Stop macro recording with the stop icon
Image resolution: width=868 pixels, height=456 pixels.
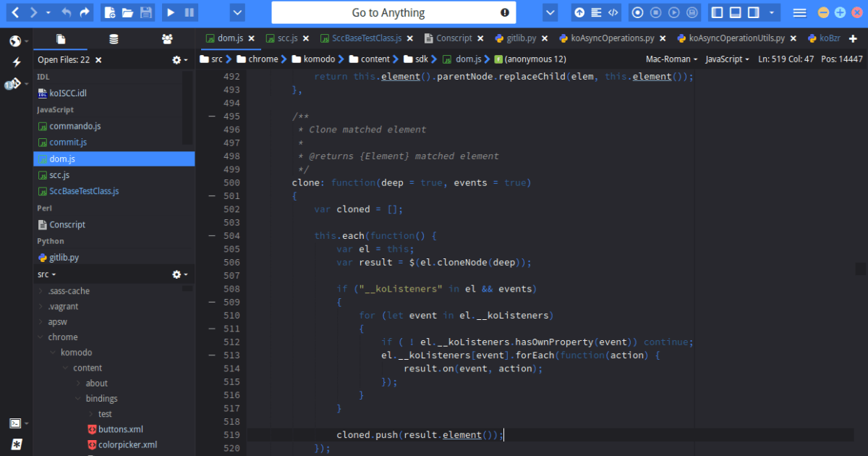656,12
